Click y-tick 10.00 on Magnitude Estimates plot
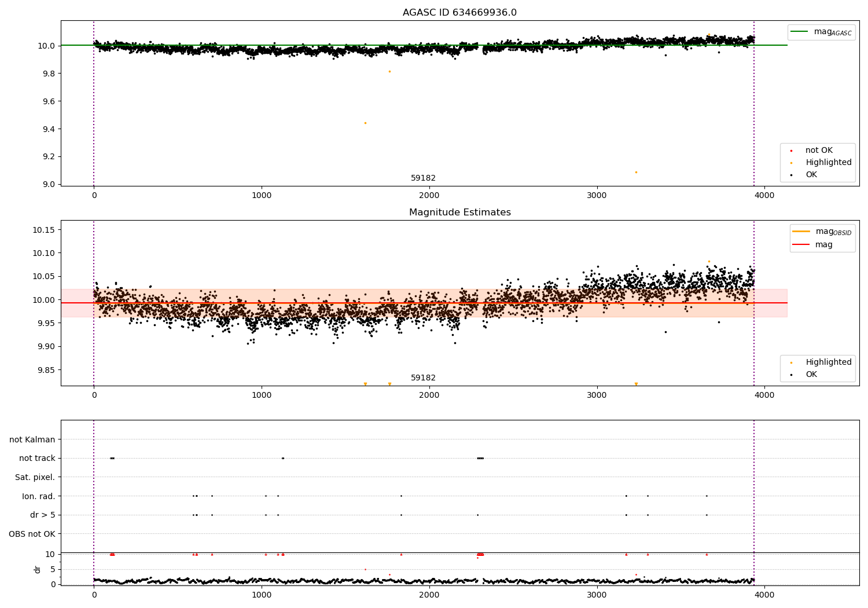Screen dimensions: 868x608 pos(43,300)
